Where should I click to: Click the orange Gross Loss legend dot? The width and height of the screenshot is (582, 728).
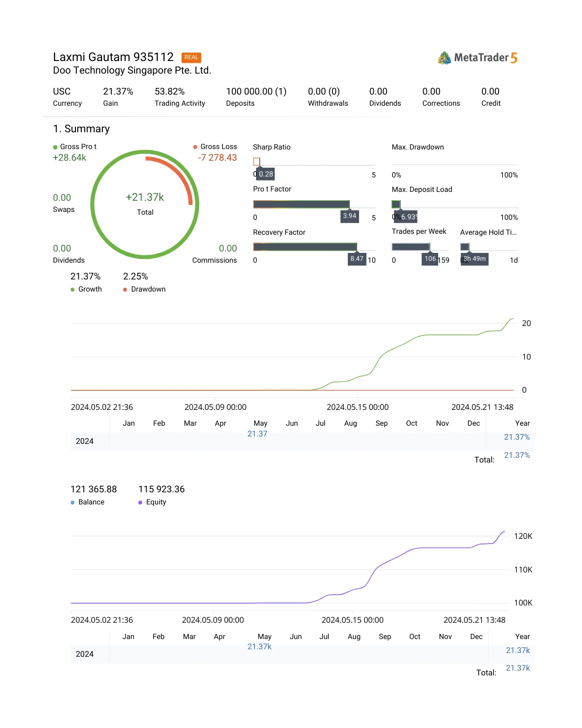pyautogui.click(x=196, y=147)
